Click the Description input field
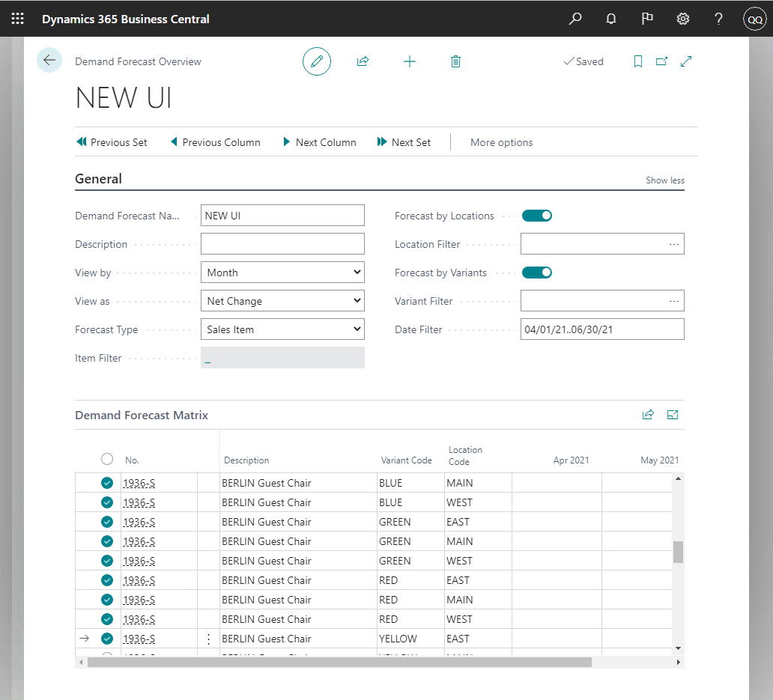Viewport: 773px width, 700px height. click(x=282, y=244)
